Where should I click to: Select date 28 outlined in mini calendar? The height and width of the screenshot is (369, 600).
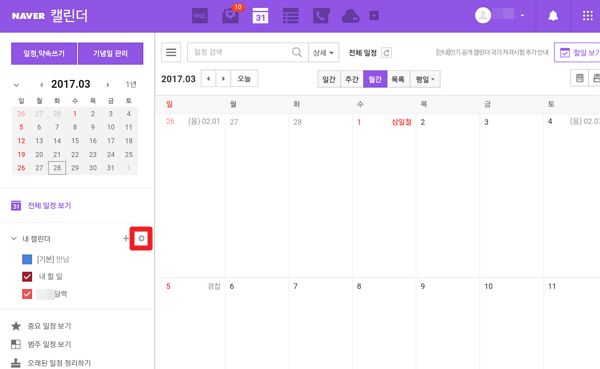click(57, 168)
